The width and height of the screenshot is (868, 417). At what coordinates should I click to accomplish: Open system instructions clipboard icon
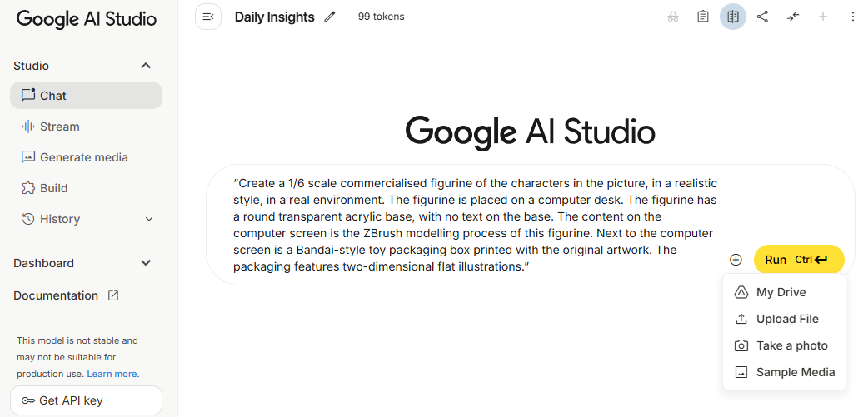pos(703,17)
